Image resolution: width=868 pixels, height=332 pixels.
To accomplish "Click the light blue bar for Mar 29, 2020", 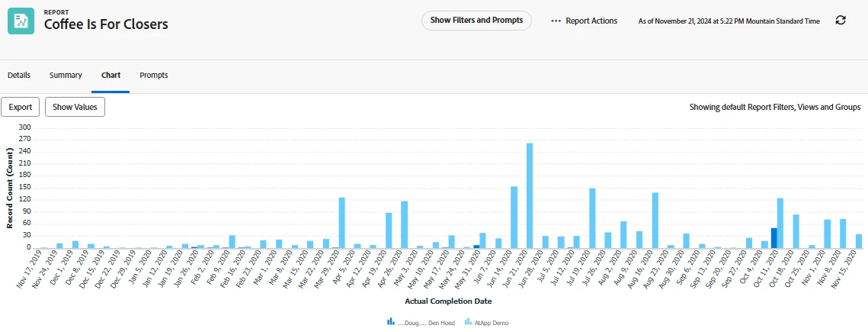I will (x=342, y=223).
